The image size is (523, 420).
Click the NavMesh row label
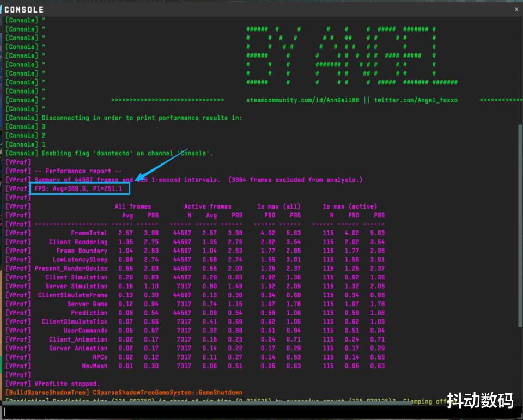pos(95,366)
